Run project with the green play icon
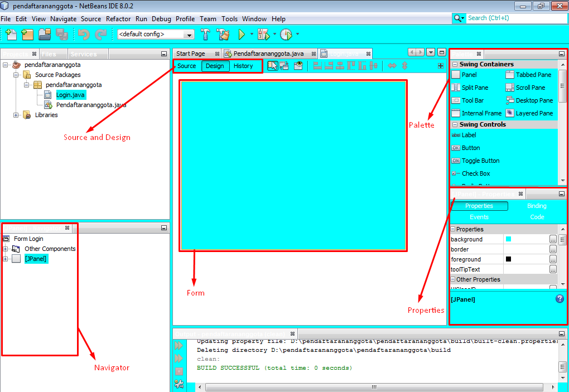The image size is (569, 392). [x=242, y=35]
